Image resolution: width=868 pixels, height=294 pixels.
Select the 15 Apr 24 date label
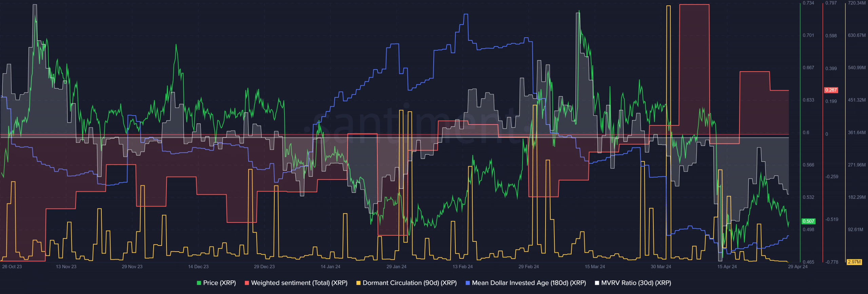[x=727, y=267]
